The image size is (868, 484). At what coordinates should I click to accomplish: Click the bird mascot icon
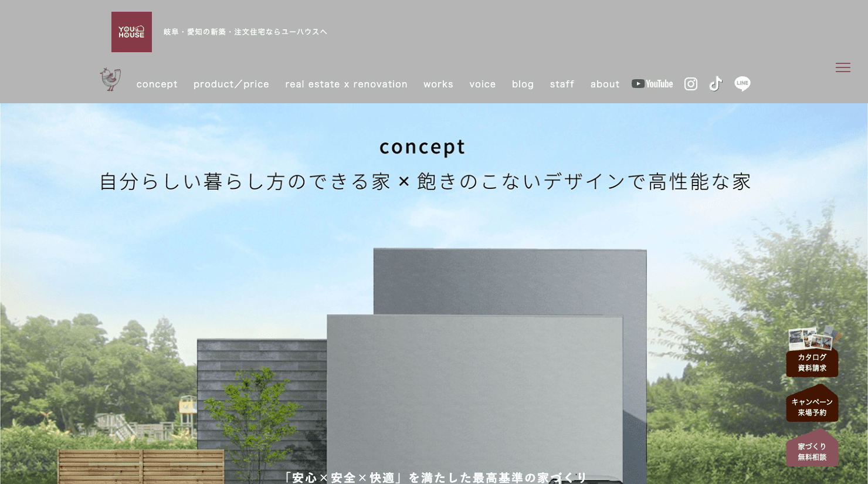(x=110, y=79)
